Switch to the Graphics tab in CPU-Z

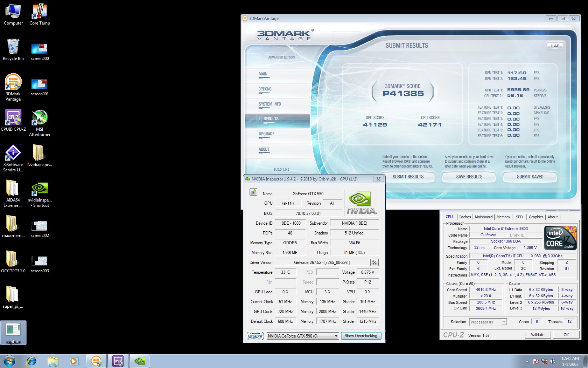tap(536, 217)
